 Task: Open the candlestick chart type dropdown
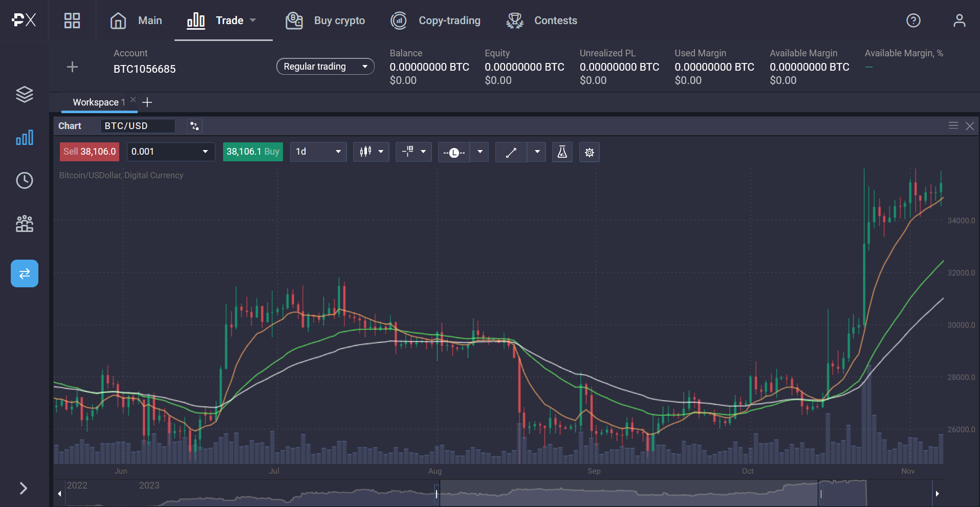point(371,152)
